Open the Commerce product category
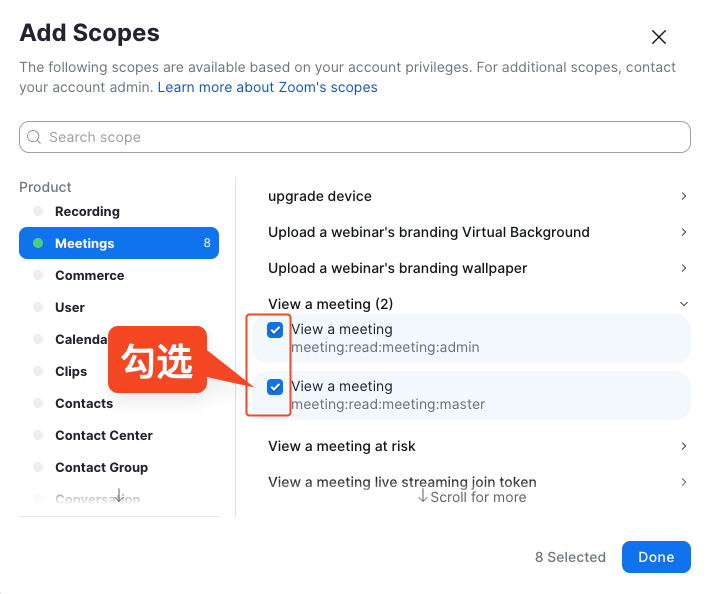 pos(89,275)
